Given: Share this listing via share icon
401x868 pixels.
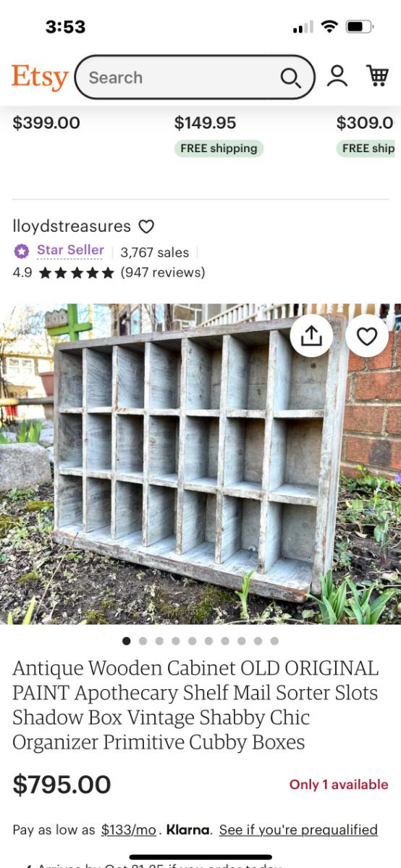Looking at the screenshot, I should click(x=311, y=336).
